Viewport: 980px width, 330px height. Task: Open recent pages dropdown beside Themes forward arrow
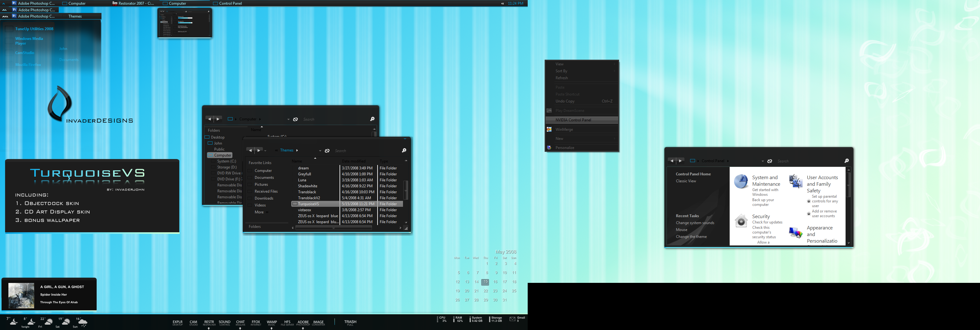pos(265,151)
